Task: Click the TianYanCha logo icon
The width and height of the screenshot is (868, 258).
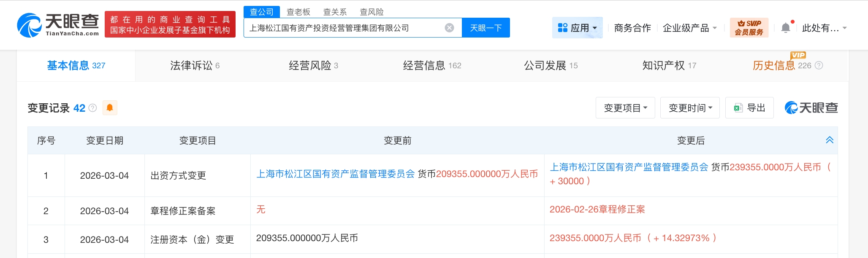Action: (29, 25)
